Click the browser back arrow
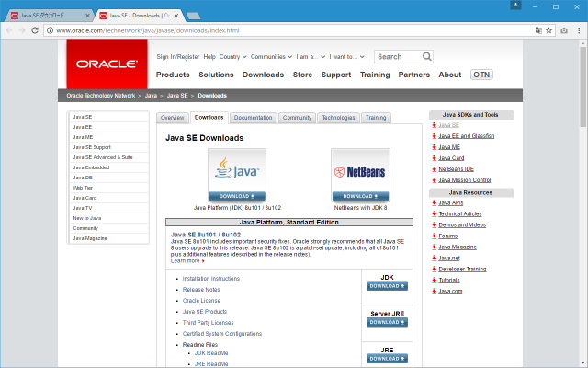Image resolution: width=588 pixels, height=368 pixels. point(9,30)
